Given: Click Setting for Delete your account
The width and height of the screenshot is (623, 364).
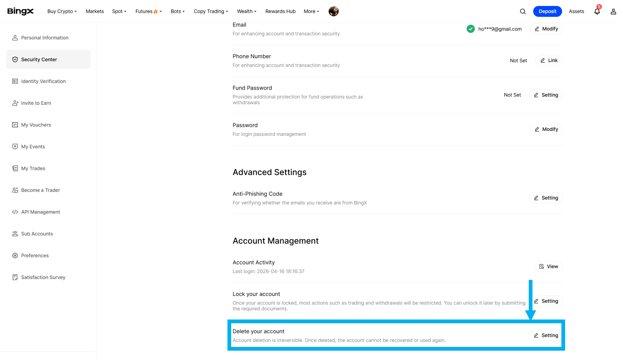Looking at the screenshot, I should pos(546,335).
